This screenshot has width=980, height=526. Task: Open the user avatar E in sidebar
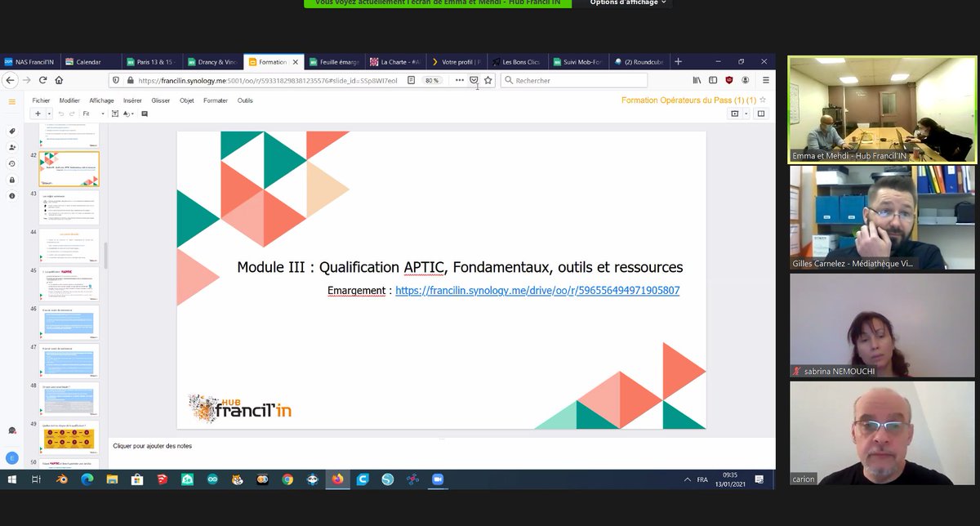11,458
